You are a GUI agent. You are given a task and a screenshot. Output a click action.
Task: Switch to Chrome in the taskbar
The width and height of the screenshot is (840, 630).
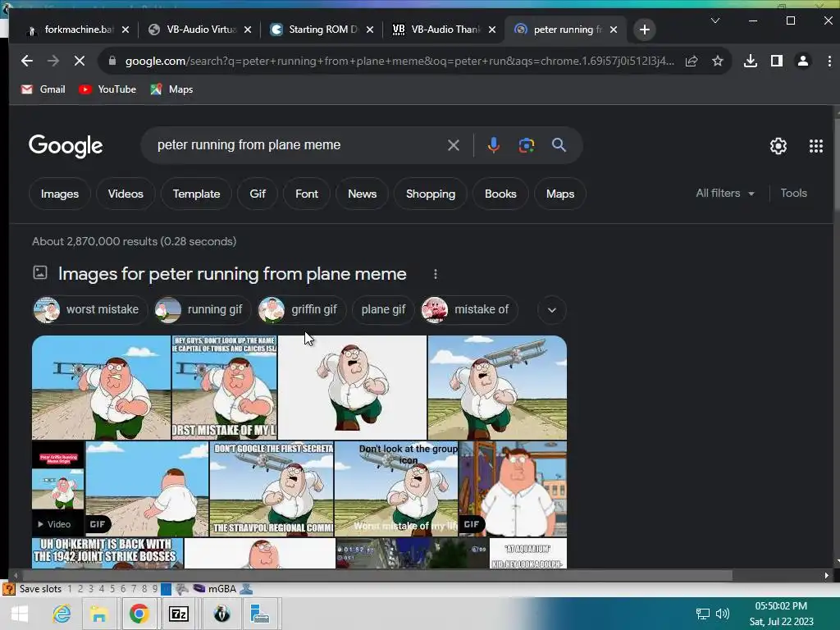point(139,614)
